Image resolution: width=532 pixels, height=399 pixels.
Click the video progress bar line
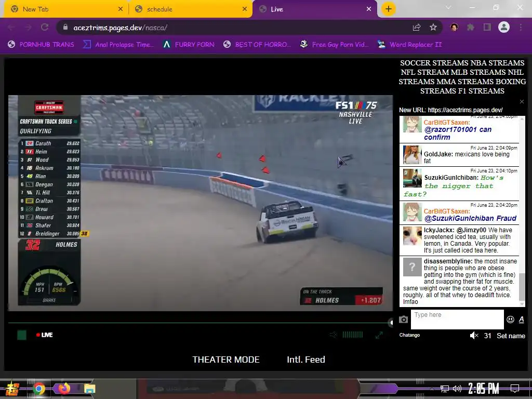coord(199,323)
